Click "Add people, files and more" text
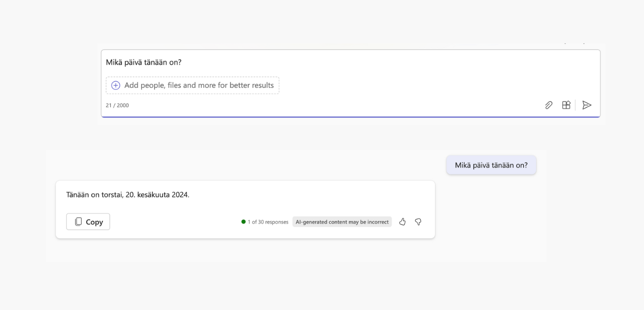644x310 pixels. tap(199, 85)
